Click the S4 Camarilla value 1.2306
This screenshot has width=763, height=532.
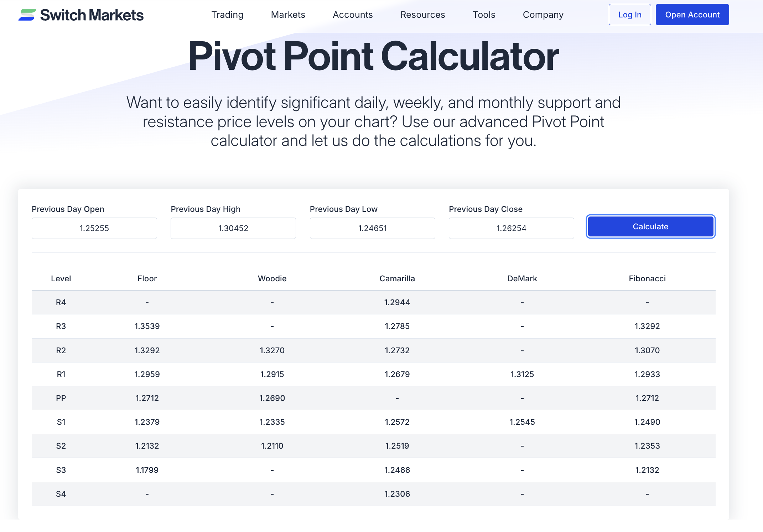coord(397,494)
